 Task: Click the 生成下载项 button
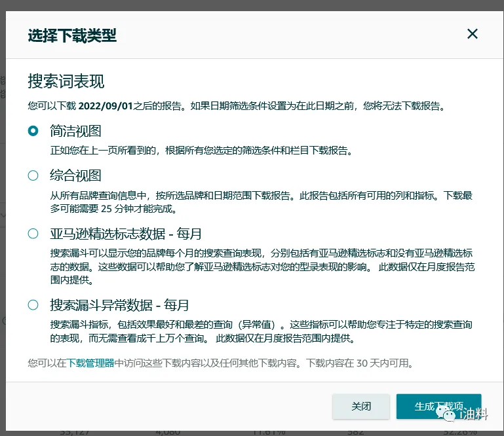coord(438,407)
